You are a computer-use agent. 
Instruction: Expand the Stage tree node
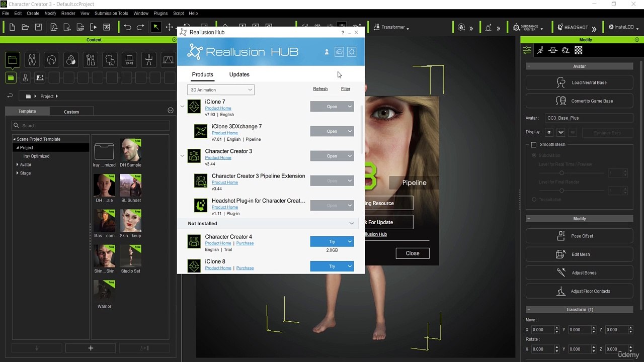[x=18, y=173]
